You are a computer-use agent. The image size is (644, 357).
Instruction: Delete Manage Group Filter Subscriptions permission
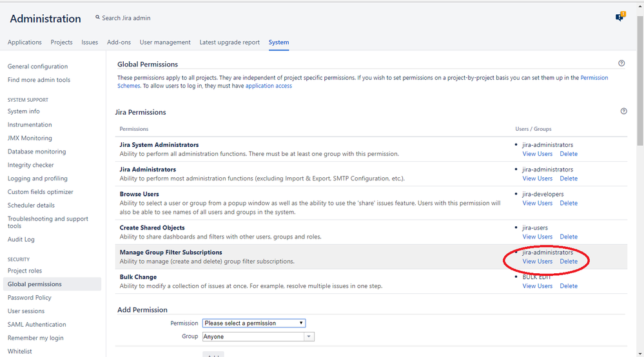[x=569, y=262]
